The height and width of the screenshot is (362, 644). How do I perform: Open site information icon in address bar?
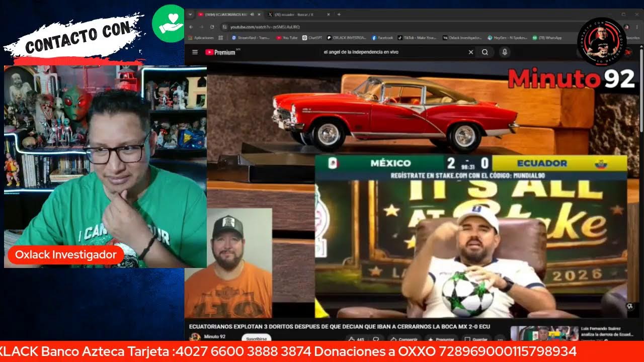224,27
